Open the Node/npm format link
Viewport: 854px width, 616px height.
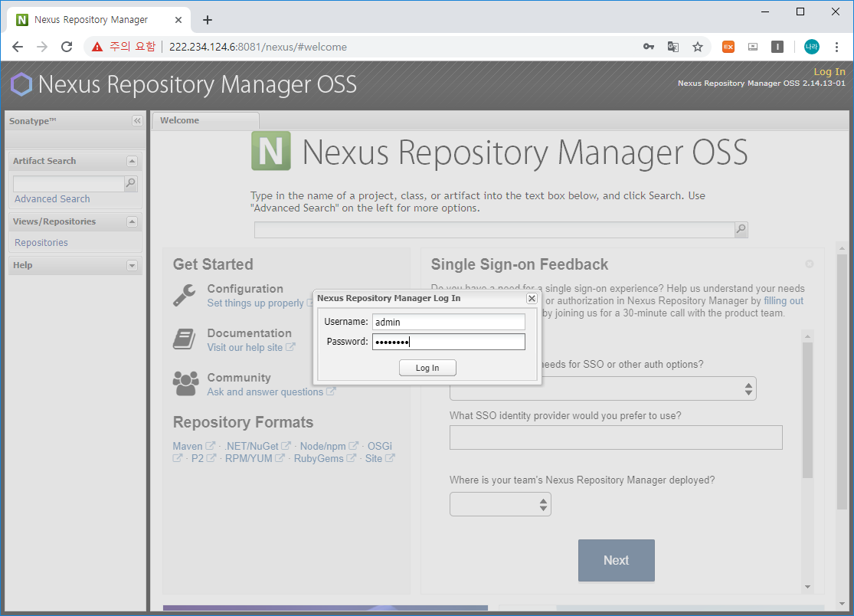point(323,446)
